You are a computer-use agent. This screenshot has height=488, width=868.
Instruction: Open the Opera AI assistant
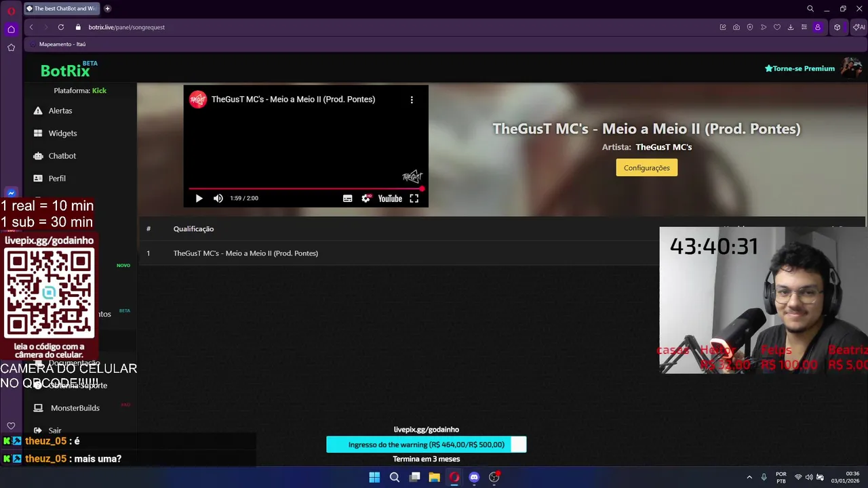click(859, 27)
